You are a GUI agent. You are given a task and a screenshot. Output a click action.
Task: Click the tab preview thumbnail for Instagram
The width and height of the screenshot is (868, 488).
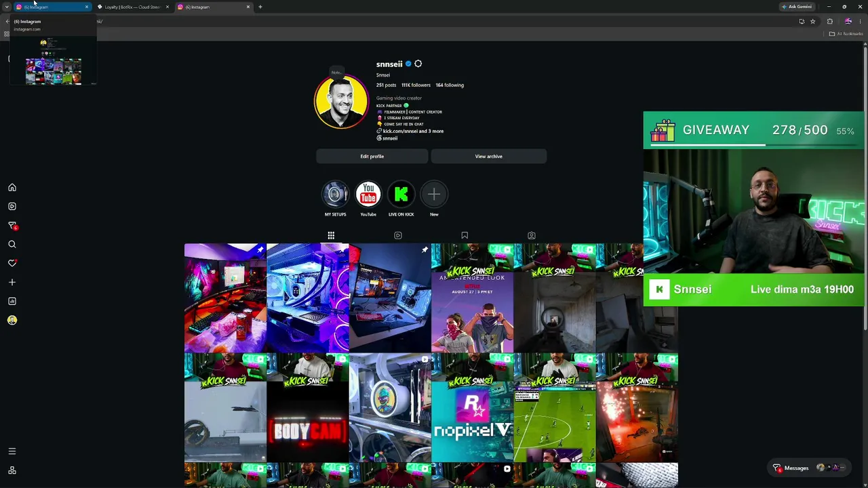coord(53,61)
